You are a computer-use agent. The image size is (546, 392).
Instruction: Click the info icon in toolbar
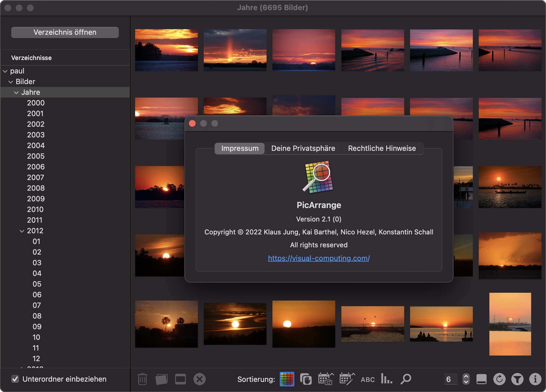coord(535,379)
